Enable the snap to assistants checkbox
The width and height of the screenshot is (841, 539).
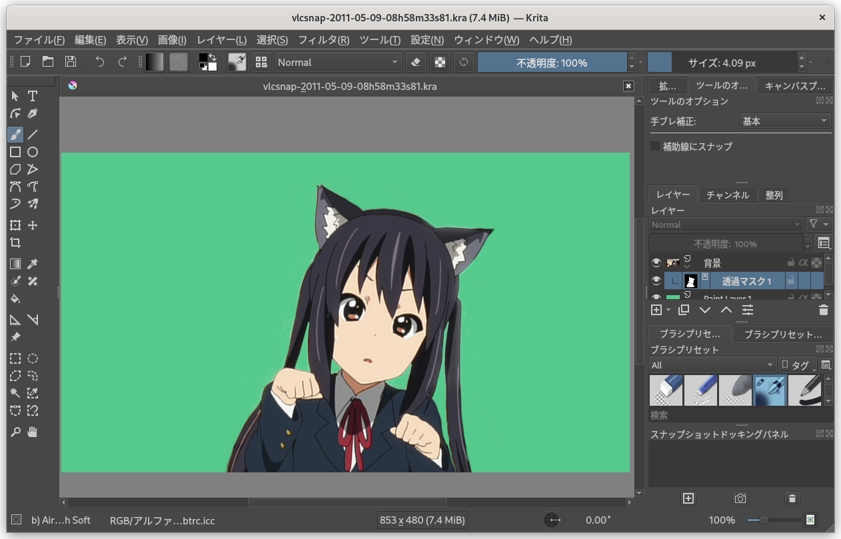[x=655, y=146]
